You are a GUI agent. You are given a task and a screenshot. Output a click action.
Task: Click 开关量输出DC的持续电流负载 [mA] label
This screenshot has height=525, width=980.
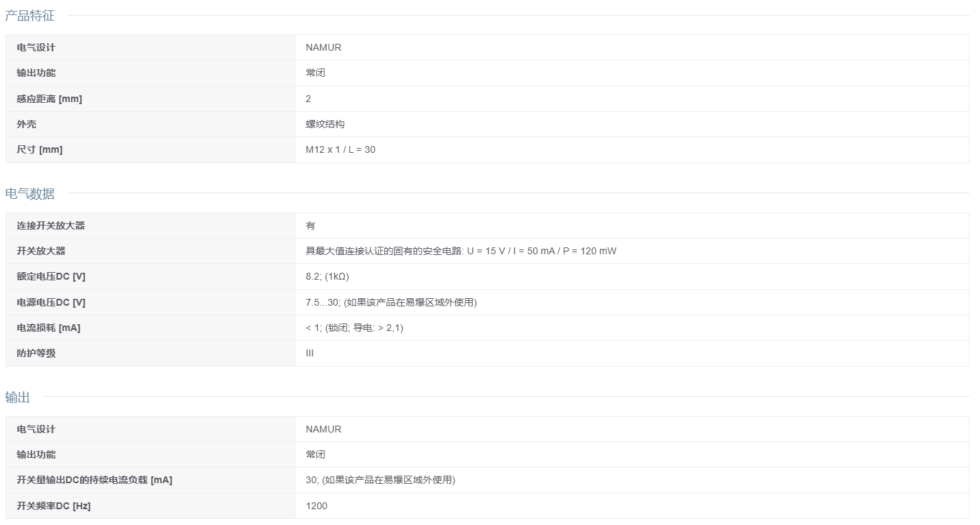[x=95, y=480]
